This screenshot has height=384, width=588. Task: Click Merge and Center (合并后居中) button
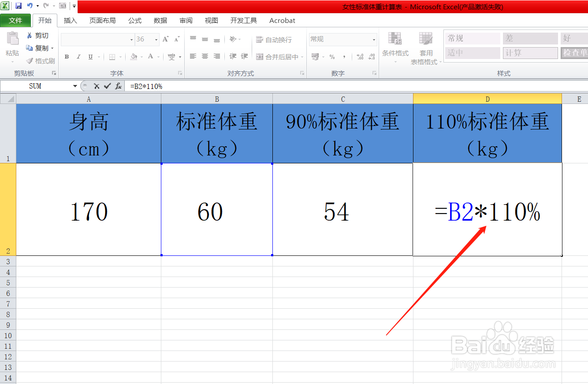tap(277, 57)
